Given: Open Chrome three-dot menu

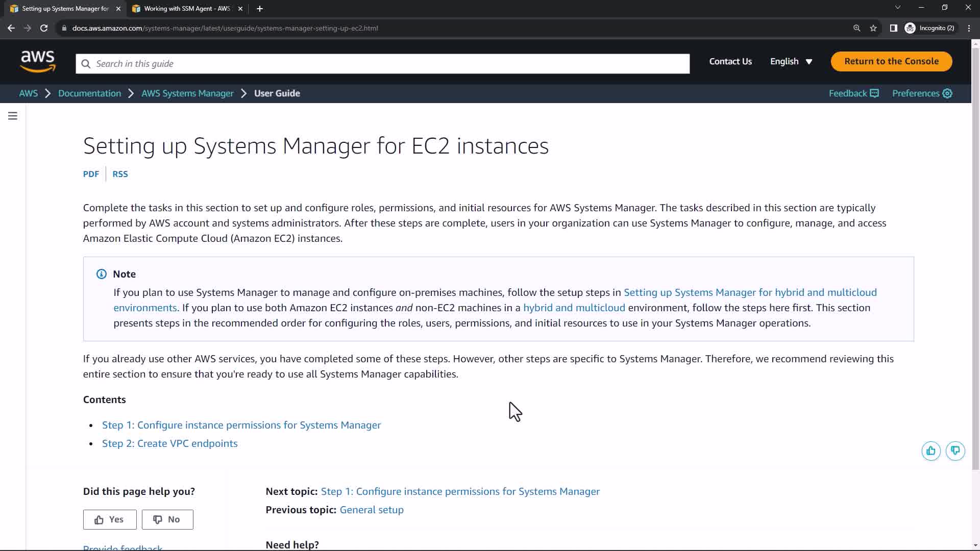Looking at the screenshot, I should tap(969, 28).
